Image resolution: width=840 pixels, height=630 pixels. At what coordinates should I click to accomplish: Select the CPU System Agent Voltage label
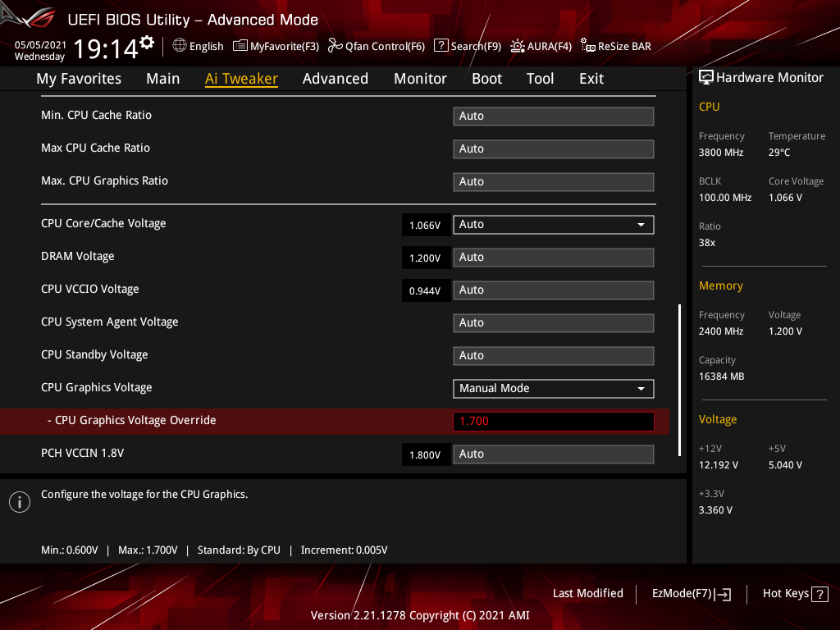[x=110, y=322]
